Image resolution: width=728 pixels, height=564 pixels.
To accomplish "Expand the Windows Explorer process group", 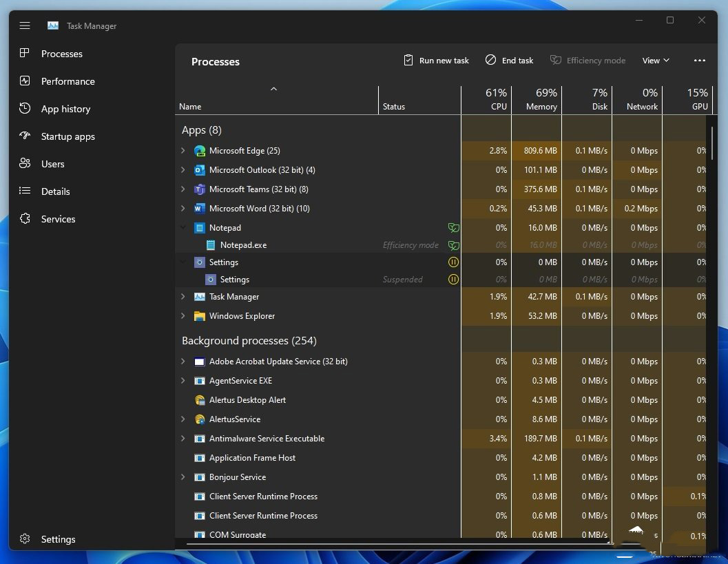I will point(183,315).
